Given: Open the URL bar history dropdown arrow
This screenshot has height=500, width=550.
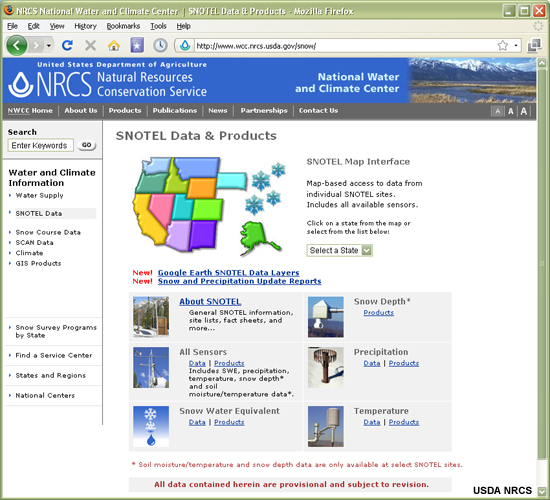Looking at the screenshot, I should [516, 45].
